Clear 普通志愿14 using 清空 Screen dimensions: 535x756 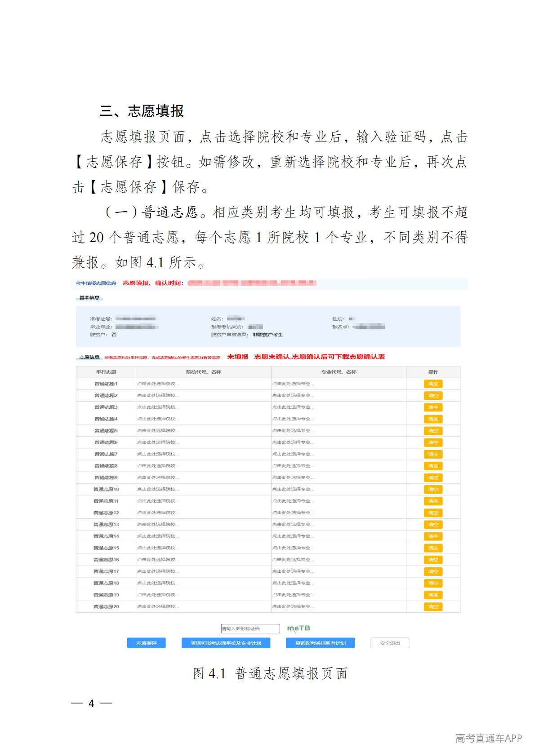click(x=433, y=536)
